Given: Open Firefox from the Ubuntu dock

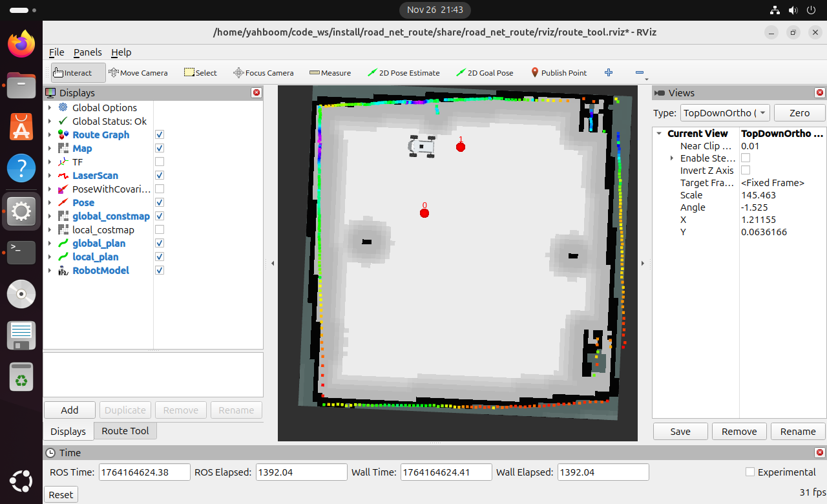Looking at the screenshot, I should coord(21,44).
